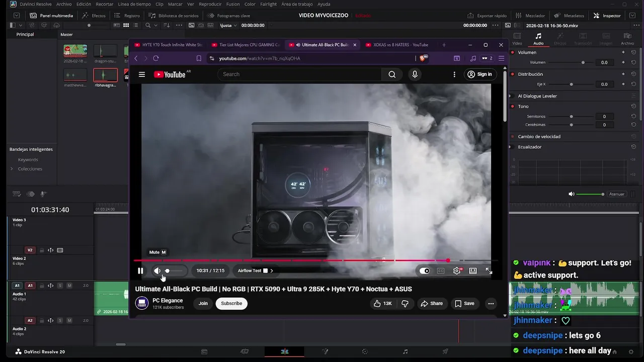The image size is (644, 362).
Task: Toggle auto track selector on Audio 1
Action: [50, 286]
